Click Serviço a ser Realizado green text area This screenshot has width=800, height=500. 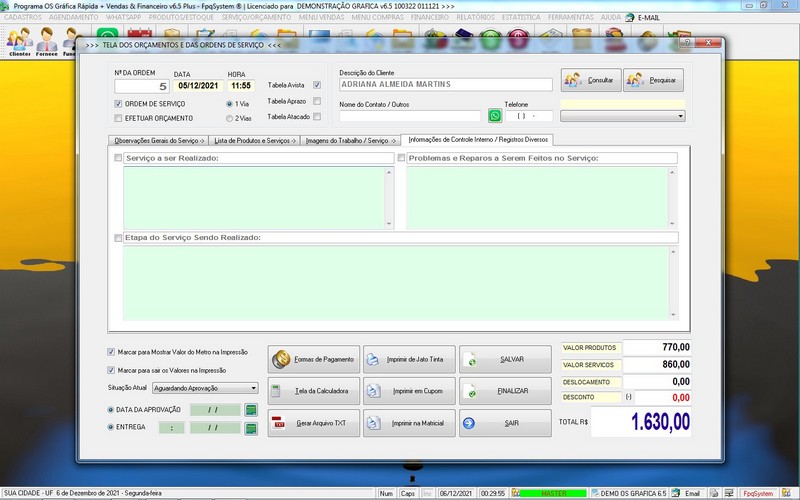click(254, 198)
